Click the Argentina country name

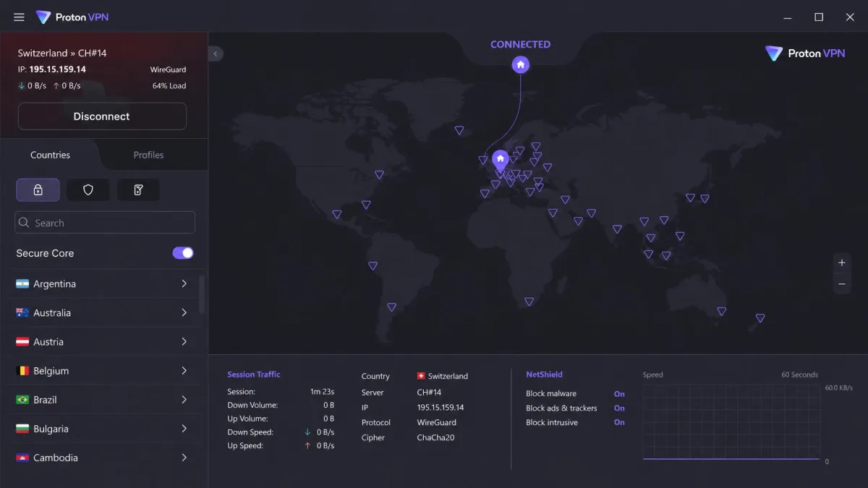click(x=54, y=284)
